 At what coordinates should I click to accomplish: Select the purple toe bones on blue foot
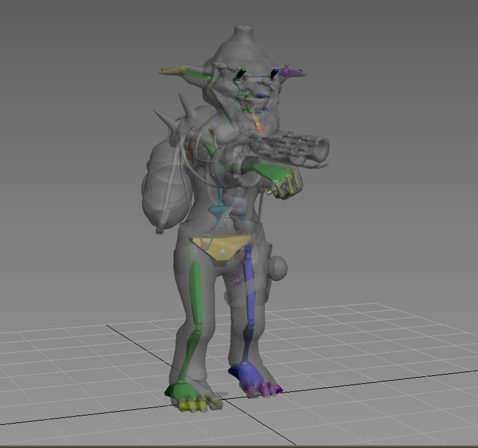(264, 390)
